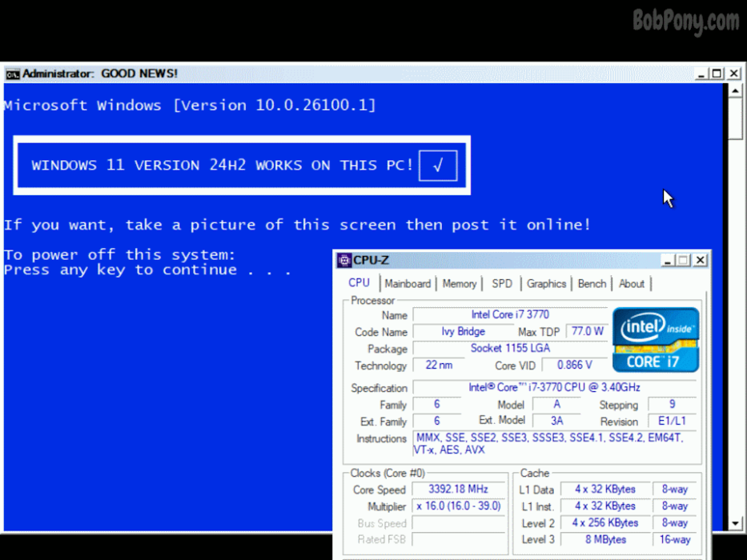The height and width of the screenshot is (560, 747).
Task: Switch to the Mainboard tab
Action: coord(408,283)
